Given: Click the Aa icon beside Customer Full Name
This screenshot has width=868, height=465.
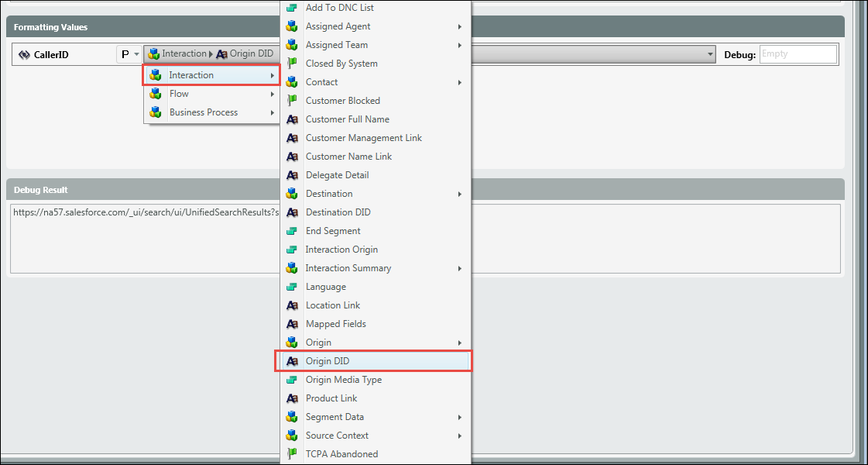Looking at the screenshot, I should click(x=292, y=119).
